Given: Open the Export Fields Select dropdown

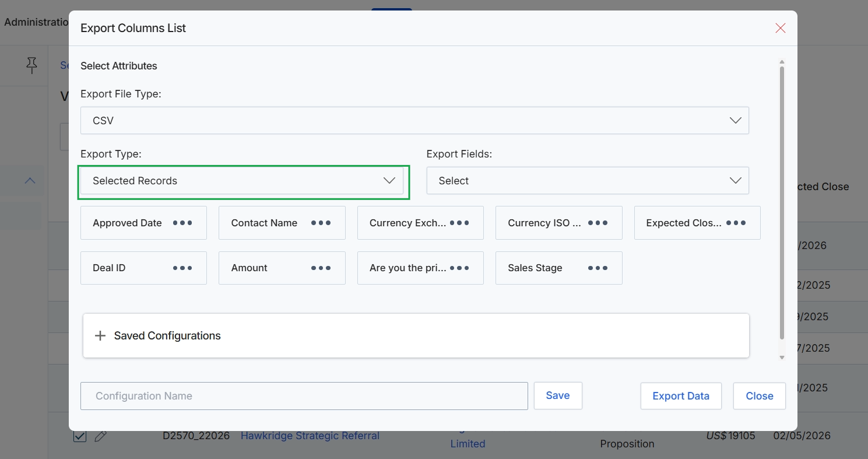Looking at the screenshot, I should 588,181.
